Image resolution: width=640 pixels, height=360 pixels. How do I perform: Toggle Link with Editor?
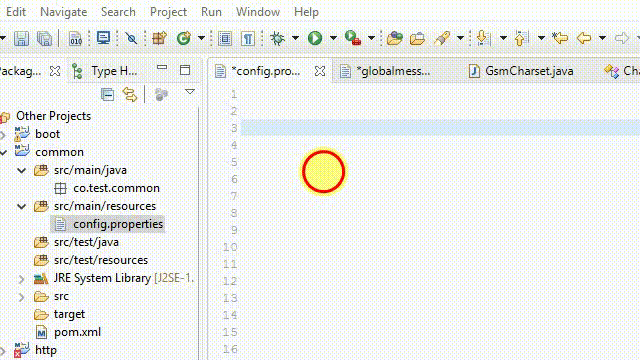pos(130,95)
